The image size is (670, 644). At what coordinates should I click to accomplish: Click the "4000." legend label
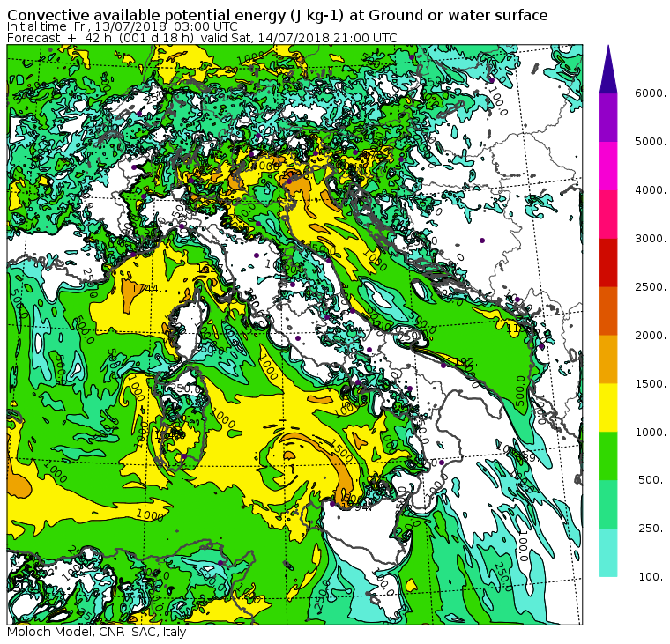[651, 190]
